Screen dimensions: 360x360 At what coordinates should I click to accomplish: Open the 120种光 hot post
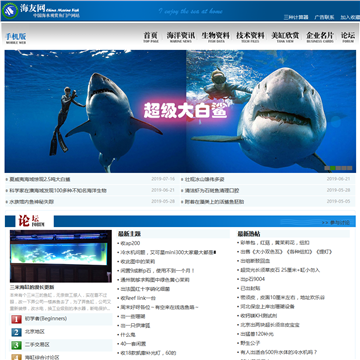pos(257,334)
